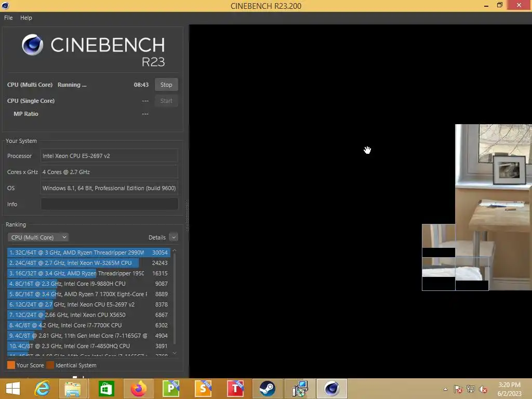
Task: Open the CPU (Multi Core) ranking dropdown
Action: tap(38, 237)
